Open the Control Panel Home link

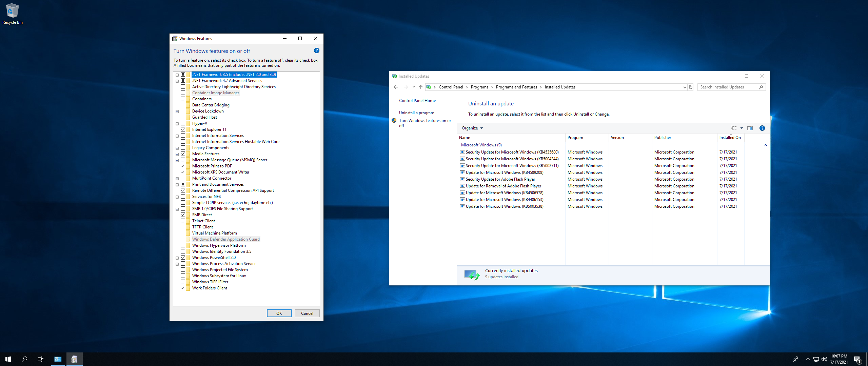(x=417, y=101)
